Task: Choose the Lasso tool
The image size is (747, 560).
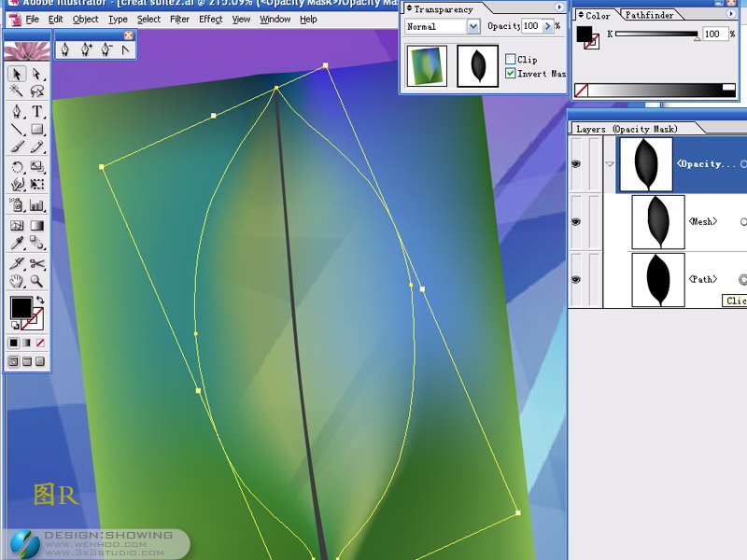Action: 37,91
